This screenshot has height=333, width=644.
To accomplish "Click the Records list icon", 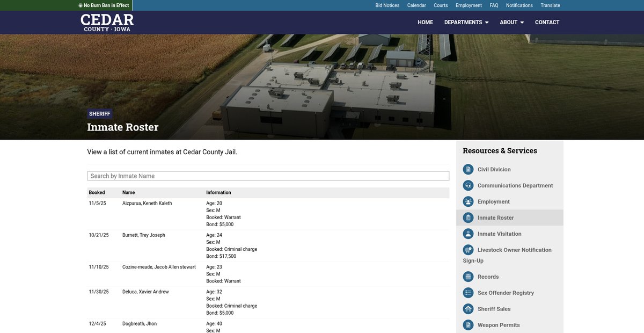I will pyautogui.click(x=468, y=277).
